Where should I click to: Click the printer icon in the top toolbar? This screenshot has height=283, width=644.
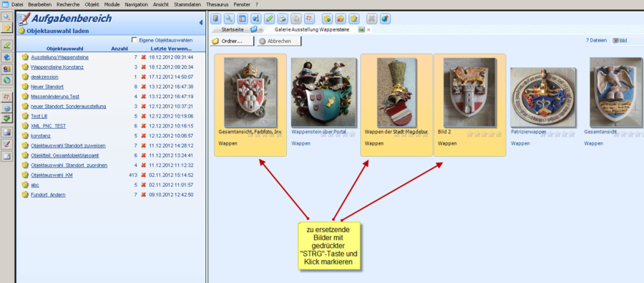(282, 19)
